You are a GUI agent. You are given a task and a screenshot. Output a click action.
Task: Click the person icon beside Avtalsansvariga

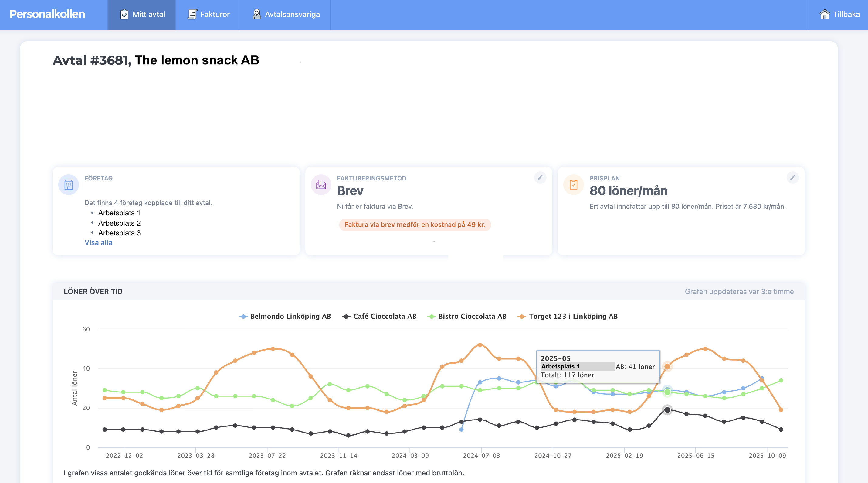tap(257, 14)
